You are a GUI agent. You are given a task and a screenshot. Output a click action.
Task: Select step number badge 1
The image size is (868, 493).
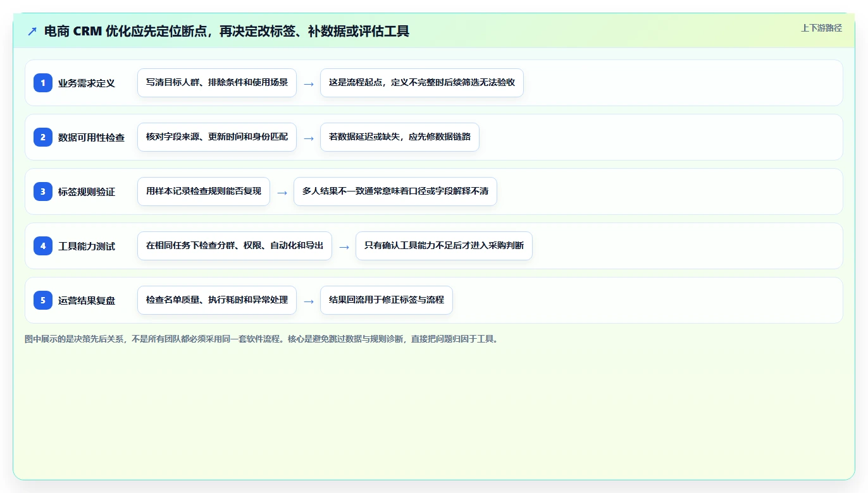tap(43, 83)
